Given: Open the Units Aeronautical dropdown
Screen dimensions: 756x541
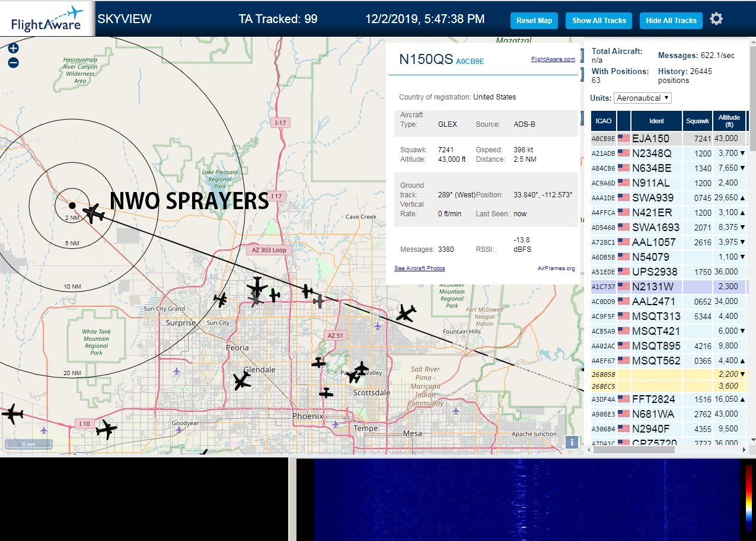Looking at the screenshot, I should coord(643,98).
